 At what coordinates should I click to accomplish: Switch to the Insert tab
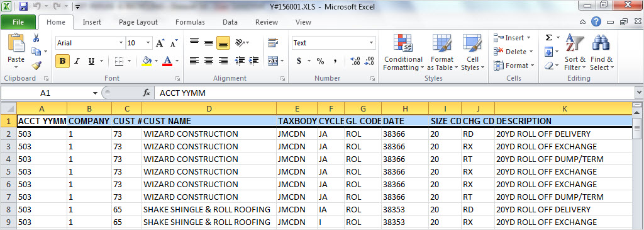click(92, 22)
